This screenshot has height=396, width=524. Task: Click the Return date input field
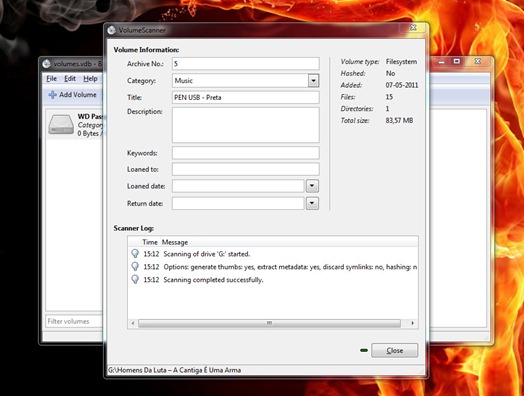tap(238, 203)
